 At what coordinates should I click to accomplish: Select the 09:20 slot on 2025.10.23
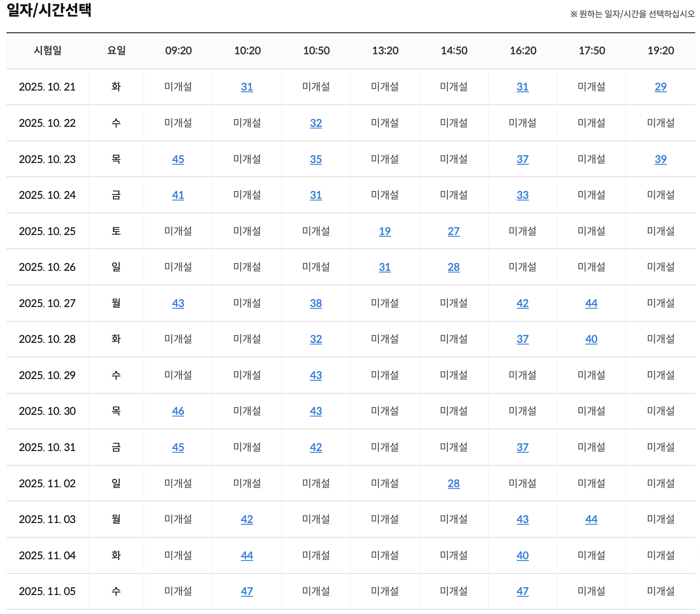178,159
